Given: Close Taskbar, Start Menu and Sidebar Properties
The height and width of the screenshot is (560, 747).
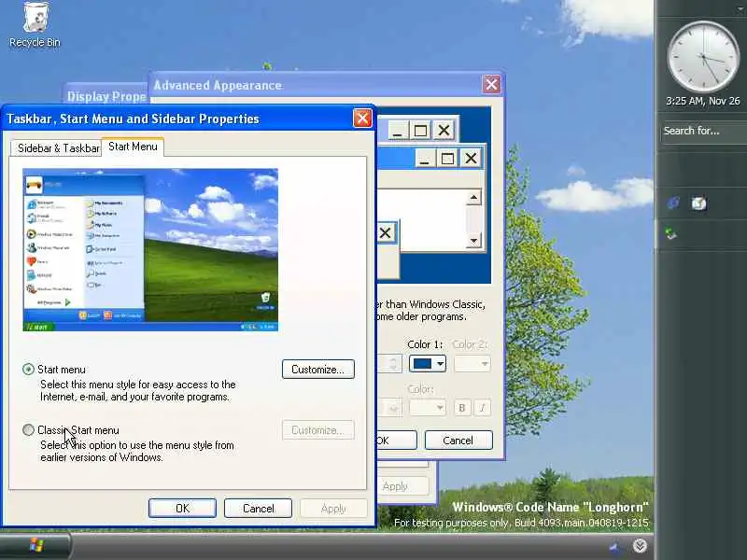Looking at the screenshot, I should coord(362,119).
